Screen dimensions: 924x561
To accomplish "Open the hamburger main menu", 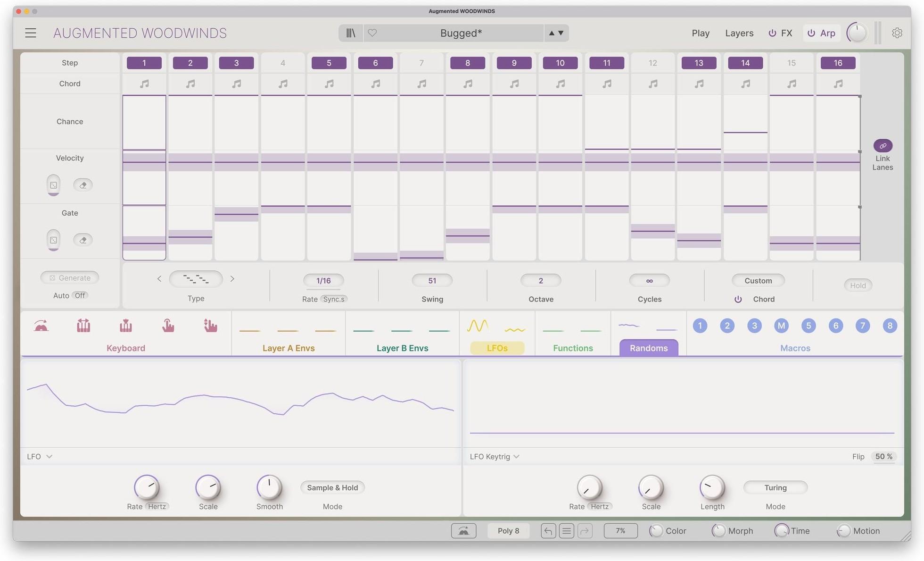I will pyautogui.click(x=31, y=33).
